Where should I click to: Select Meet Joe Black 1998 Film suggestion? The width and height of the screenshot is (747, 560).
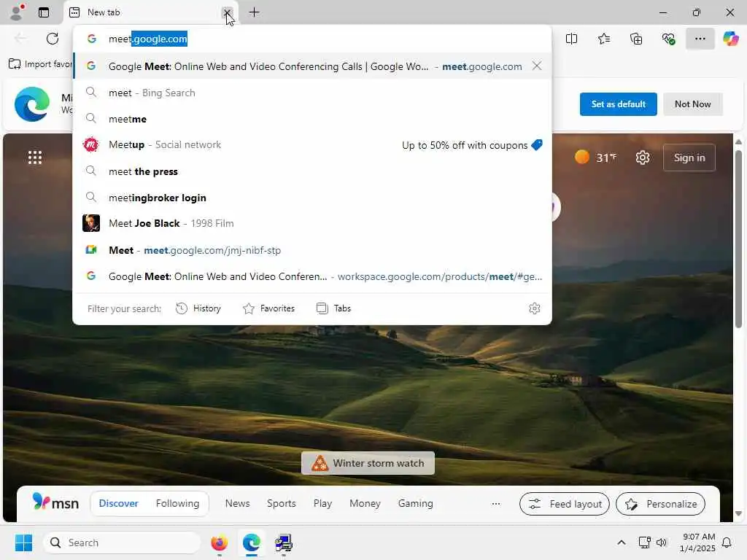coord(312,223)
